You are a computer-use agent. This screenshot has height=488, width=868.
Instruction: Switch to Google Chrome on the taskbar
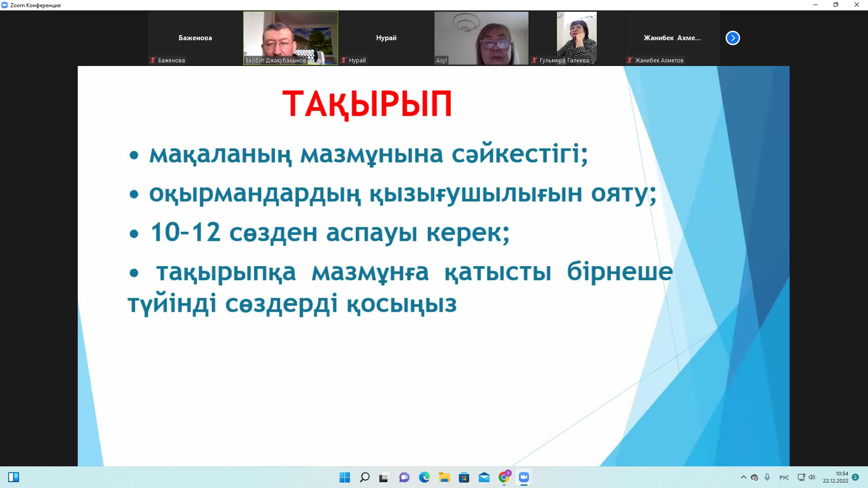(504, 477)
